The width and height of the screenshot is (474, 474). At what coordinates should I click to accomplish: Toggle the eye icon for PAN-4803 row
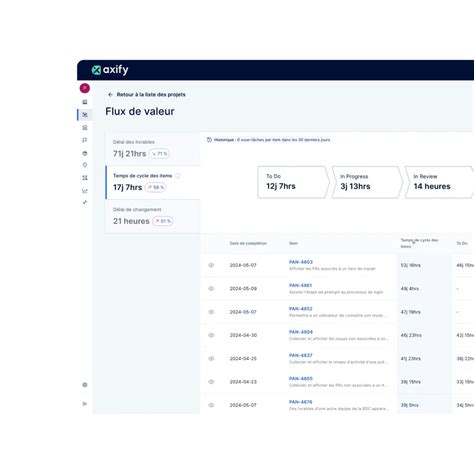tap(211, 265)
